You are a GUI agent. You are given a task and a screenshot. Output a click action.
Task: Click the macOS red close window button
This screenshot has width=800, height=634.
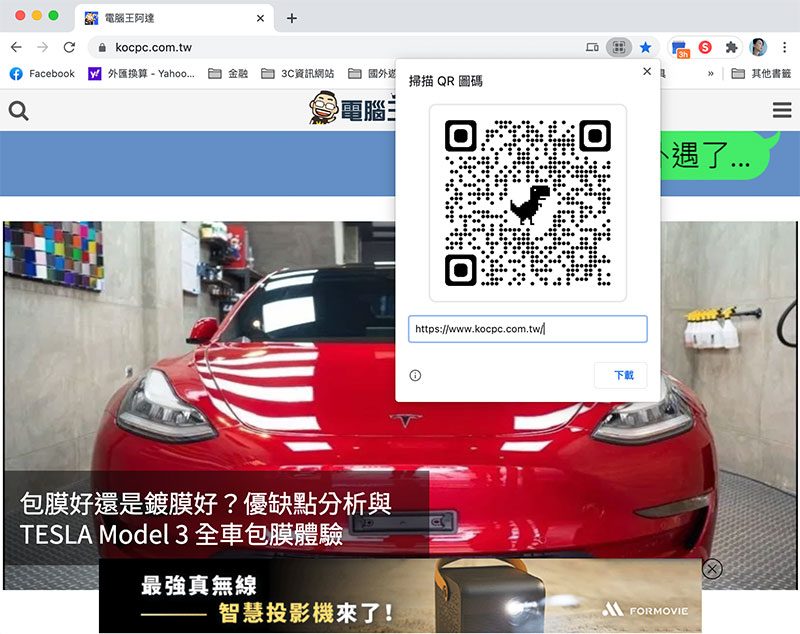pyautogui.click(x=20, y=15)
